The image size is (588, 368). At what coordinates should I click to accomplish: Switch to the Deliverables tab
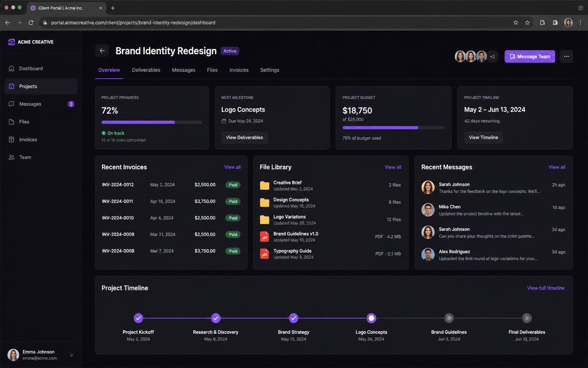tap(146, 70)
